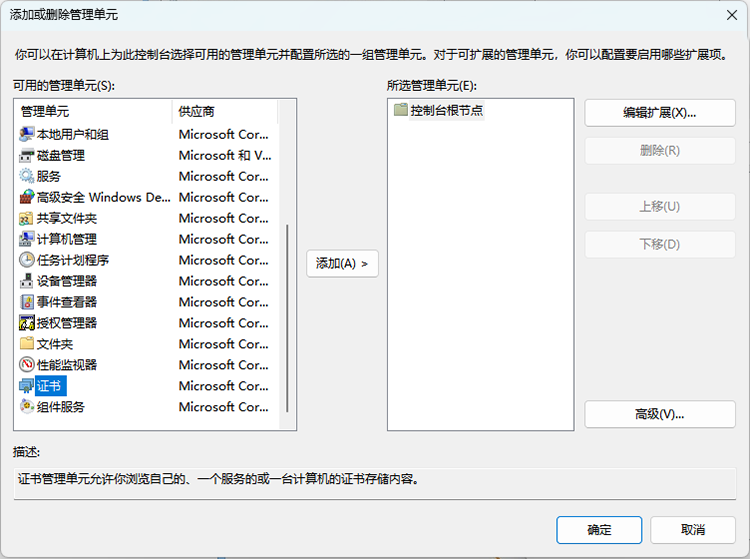
Task: Click the 服务 gear icon
Action: tap(26, 176)
